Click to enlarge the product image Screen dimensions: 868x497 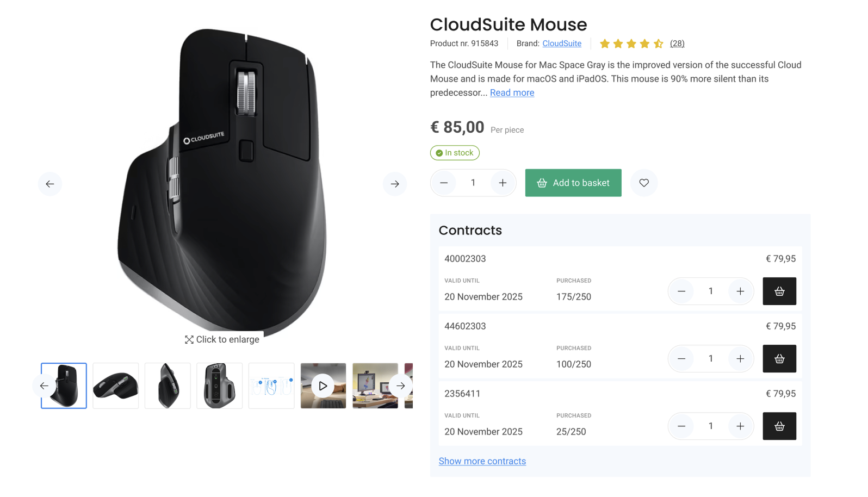click(222, 339)
